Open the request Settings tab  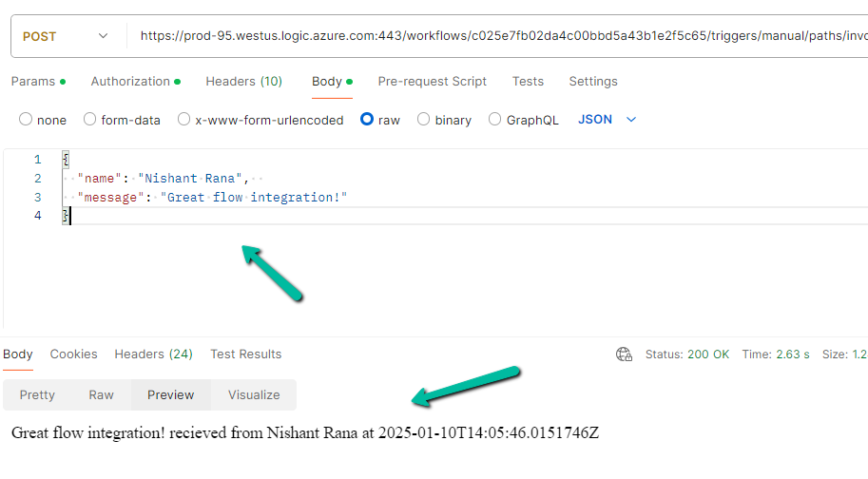593,82
